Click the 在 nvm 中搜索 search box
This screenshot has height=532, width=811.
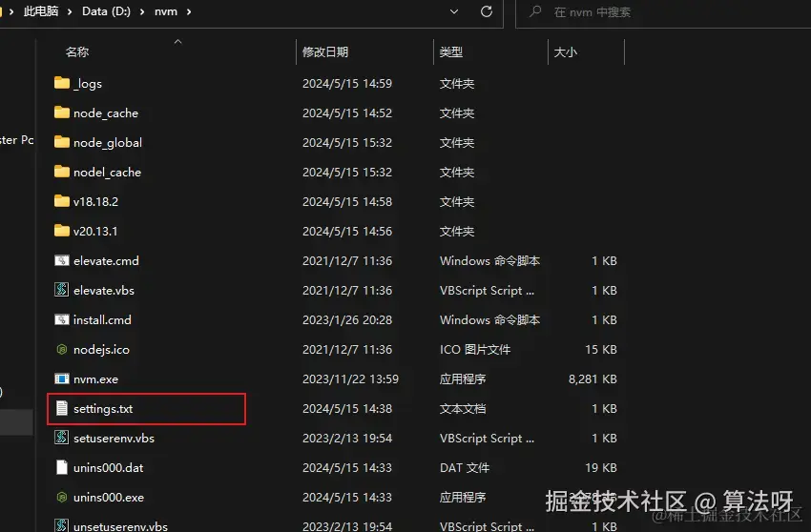click(662, 11)
